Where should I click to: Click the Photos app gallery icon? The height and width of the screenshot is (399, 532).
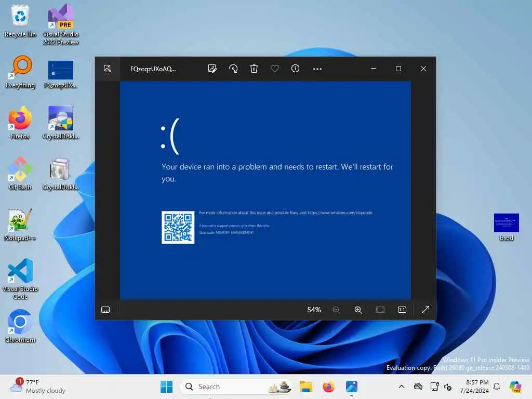click(107, 69)
